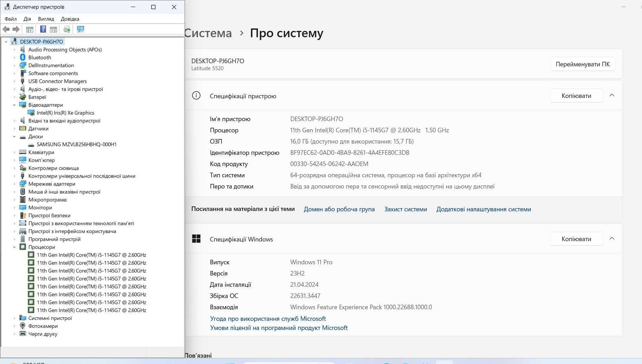Expand the Системні пристрої node
The image size is (642, 364).
pos(14,318)
